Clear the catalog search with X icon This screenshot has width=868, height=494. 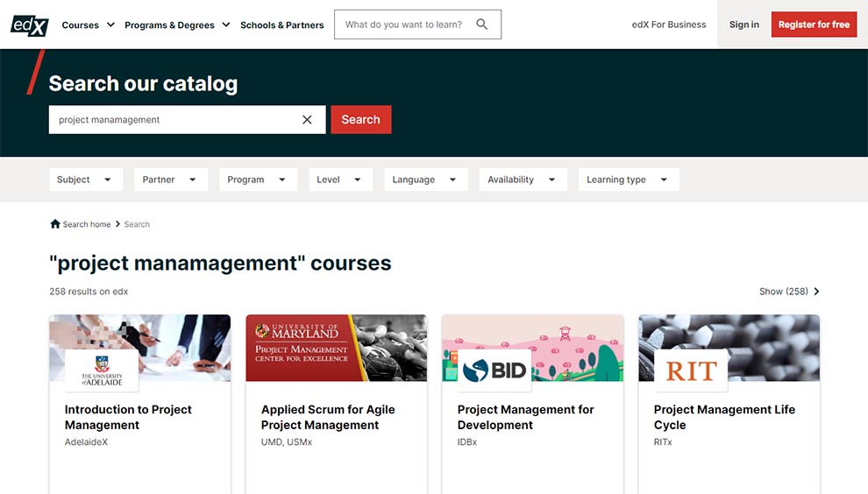tap(307, 119)
